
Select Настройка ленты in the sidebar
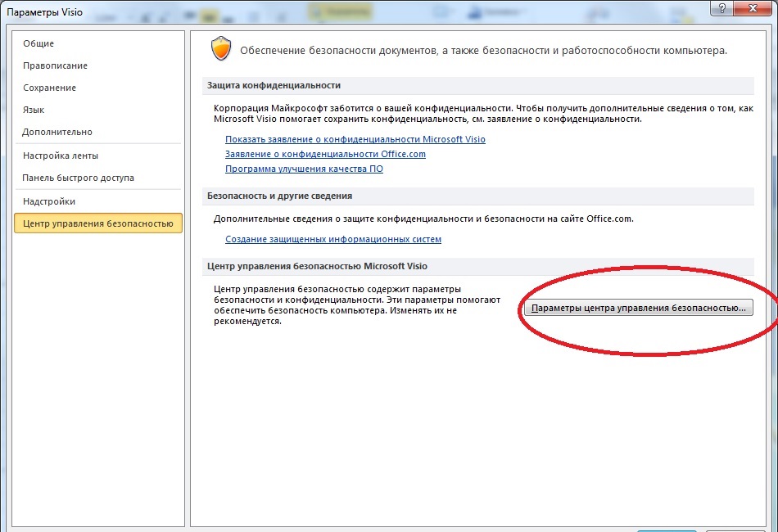[x=60, y=156]
